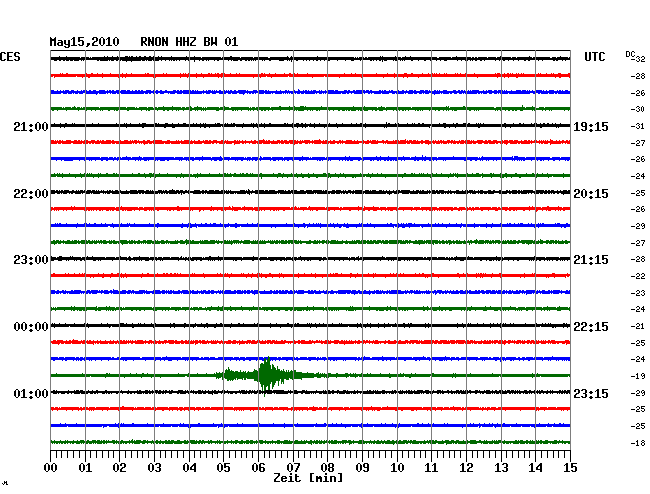Click minute tick label 03

[154, 468]
